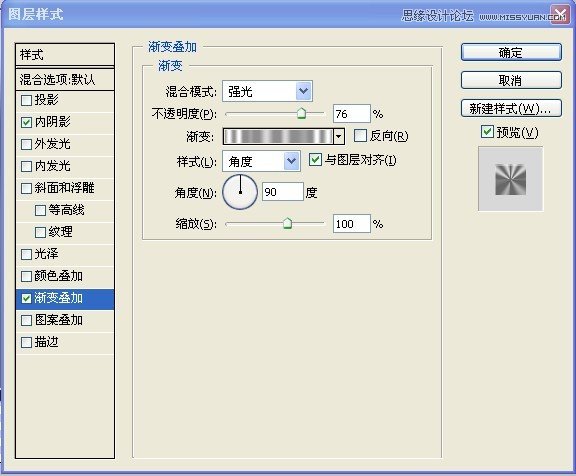The height and width of the screenshot is (476, 576).
Task: Select the 光泽 label in styles list
Action: 47,254
